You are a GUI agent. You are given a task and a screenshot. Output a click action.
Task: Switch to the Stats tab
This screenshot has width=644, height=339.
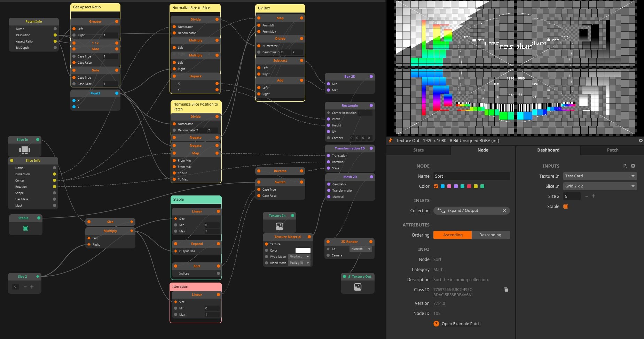tap(418, 150)
